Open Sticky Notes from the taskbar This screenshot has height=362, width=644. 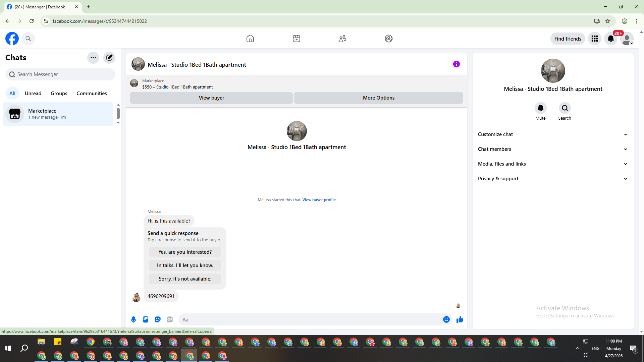coord(58,342)
